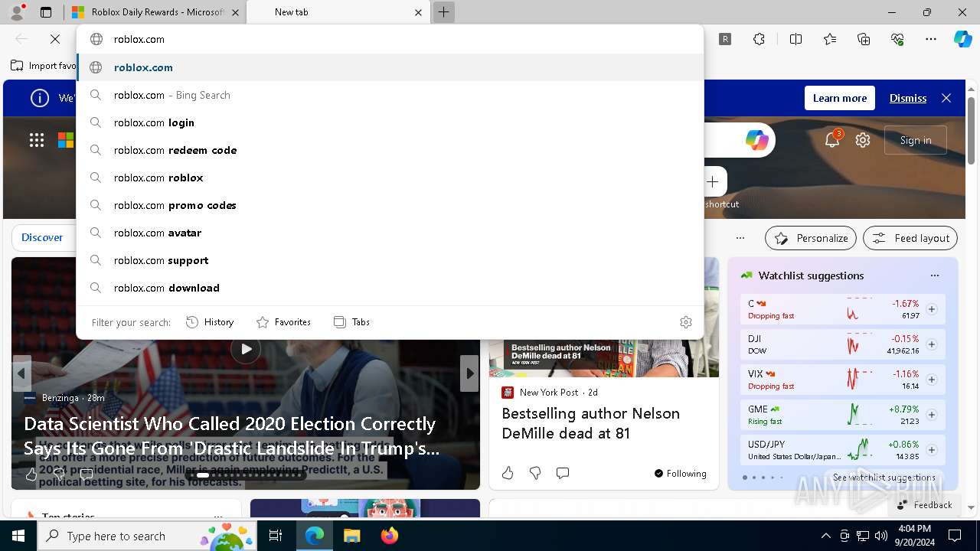Open the Favorites star icon in toolbar

830,39
